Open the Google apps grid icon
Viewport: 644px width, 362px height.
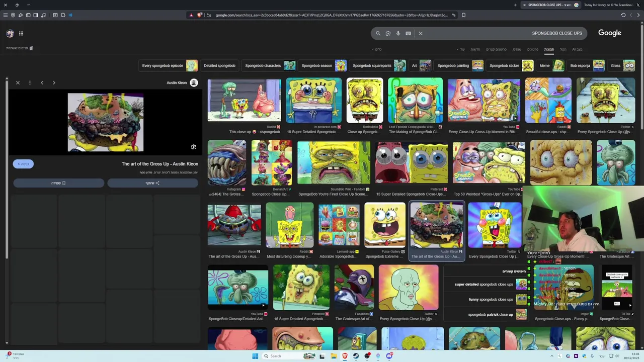pos(21,33)
